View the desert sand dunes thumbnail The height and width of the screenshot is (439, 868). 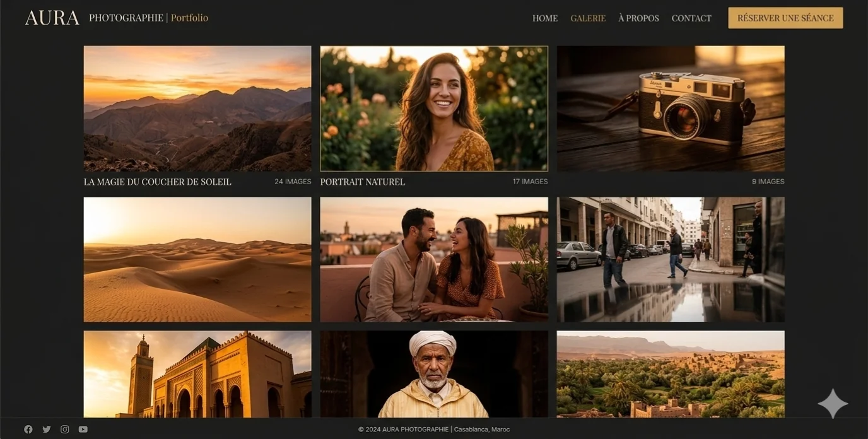pyautogui.click(x=197, y=259)
